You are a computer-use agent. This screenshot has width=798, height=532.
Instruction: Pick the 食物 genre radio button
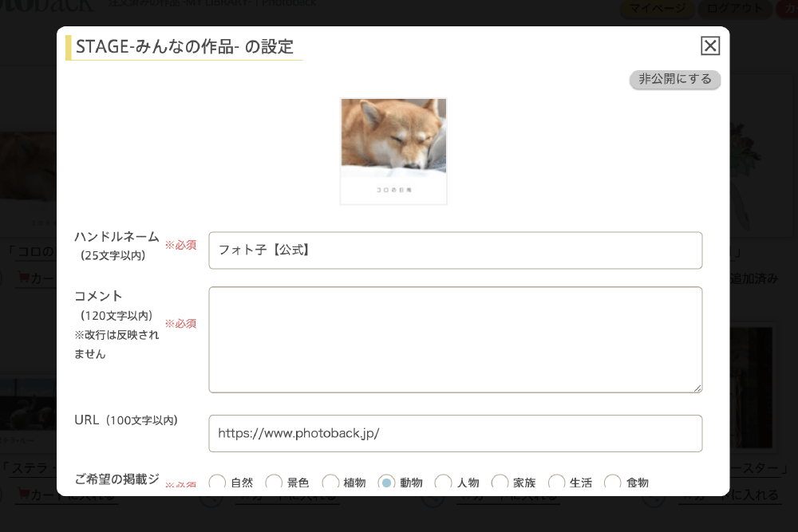click(x=613, y=483)
